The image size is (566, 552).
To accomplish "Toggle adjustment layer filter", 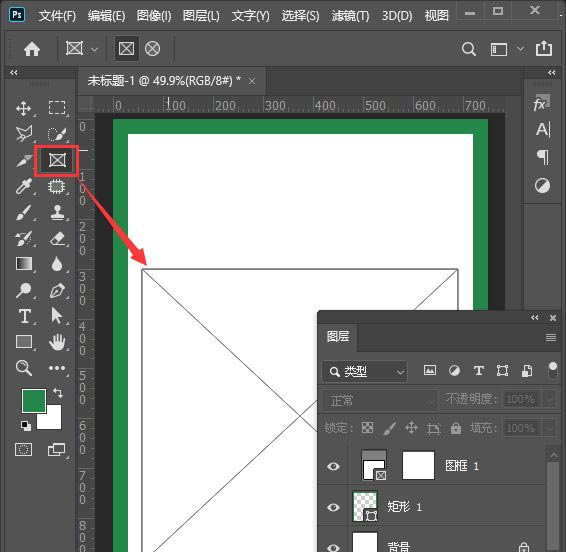I will click(454, 370).
